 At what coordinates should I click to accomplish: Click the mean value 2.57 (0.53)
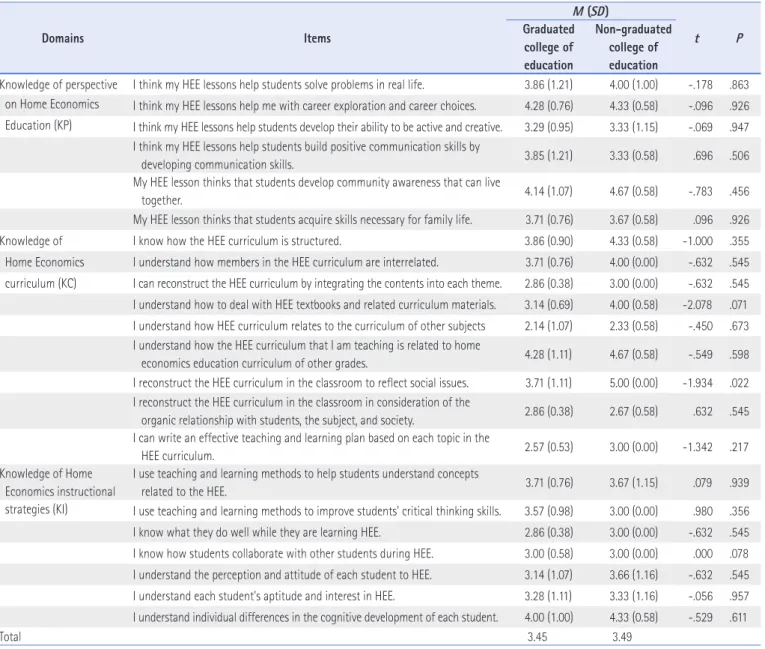(x=548, y=447)
